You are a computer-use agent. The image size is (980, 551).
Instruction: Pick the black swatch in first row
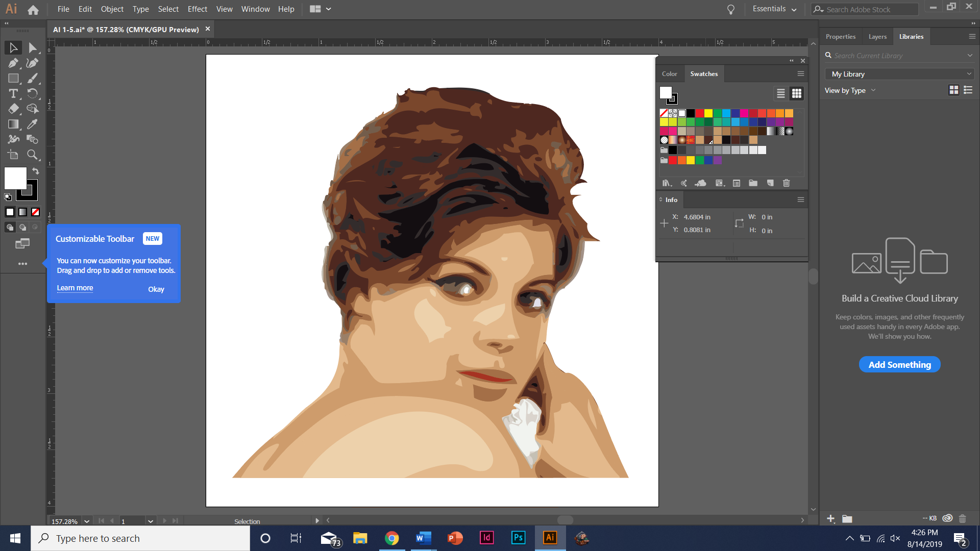point(691,113)
